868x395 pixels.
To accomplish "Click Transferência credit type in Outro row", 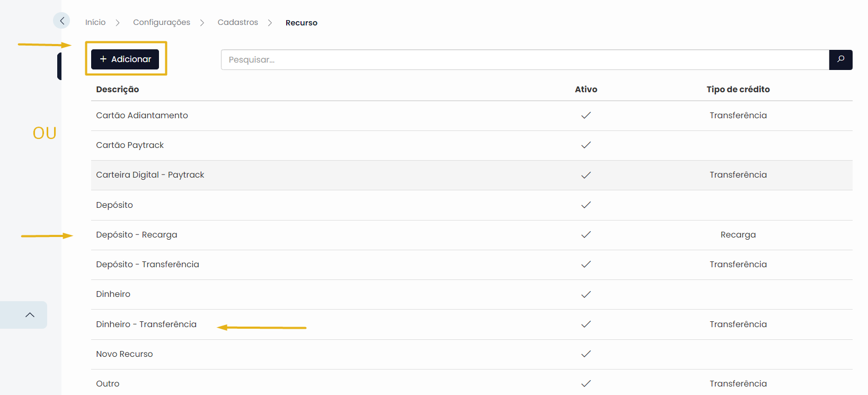I will pyautogui.click(x=738, y=383).
